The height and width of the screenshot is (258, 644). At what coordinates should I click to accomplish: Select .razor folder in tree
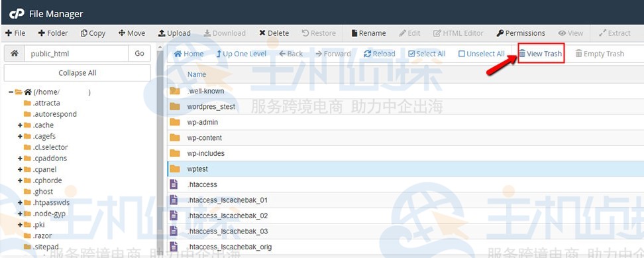click(x=42, y=236)
